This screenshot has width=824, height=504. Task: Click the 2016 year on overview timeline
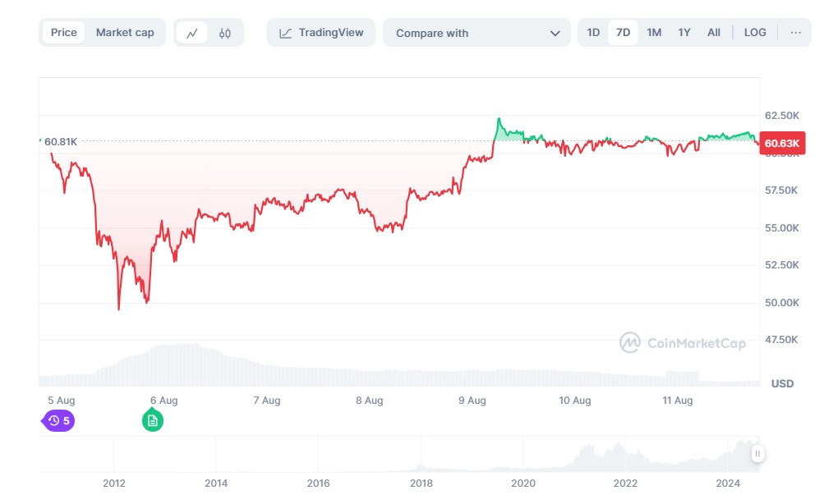click(319, 483)
